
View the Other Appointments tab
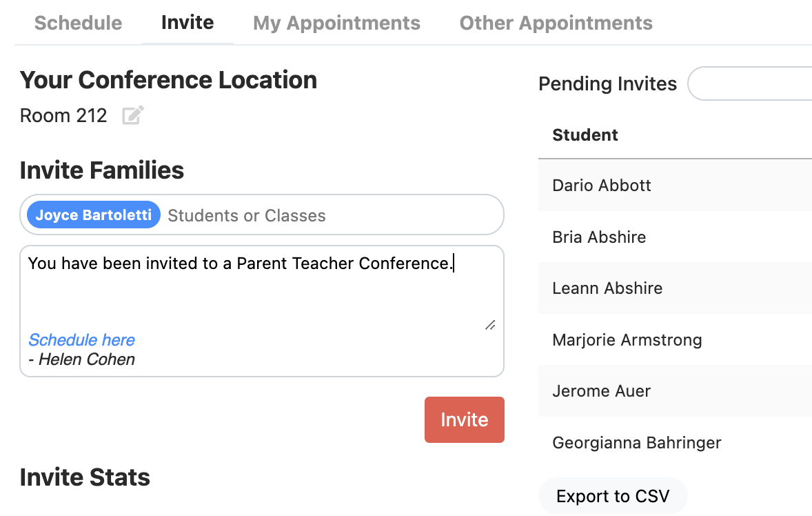click(556, 22)
